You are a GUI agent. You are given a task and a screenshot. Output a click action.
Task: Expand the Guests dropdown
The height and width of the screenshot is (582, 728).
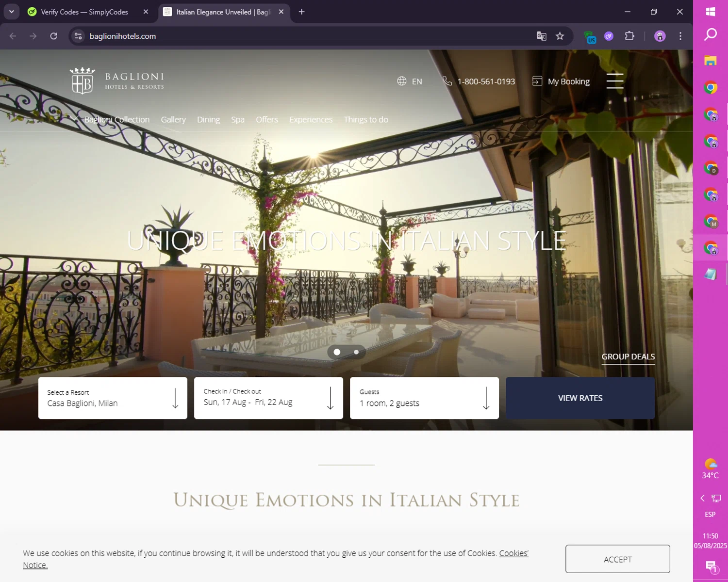[424, 398]
